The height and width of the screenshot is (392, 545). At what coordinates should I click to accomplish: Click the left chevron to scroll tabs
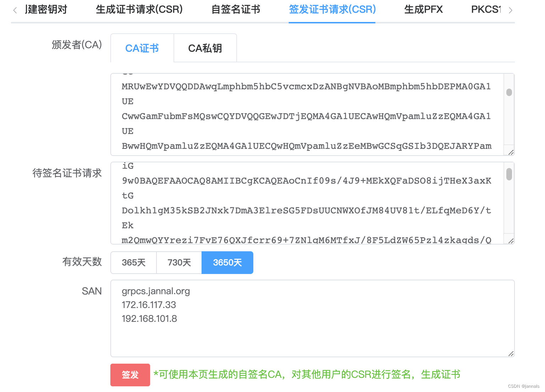pos(15,10)
